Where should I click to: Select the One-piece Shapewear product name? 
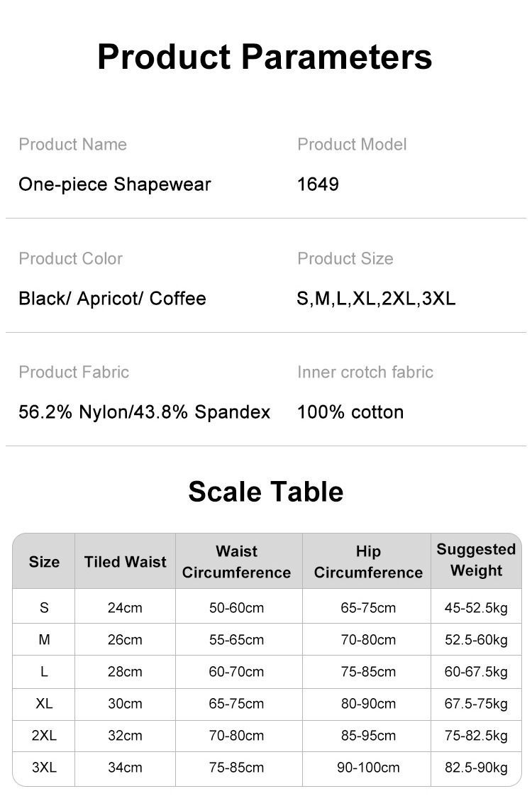pyautogui.click(x=114, y=184)
